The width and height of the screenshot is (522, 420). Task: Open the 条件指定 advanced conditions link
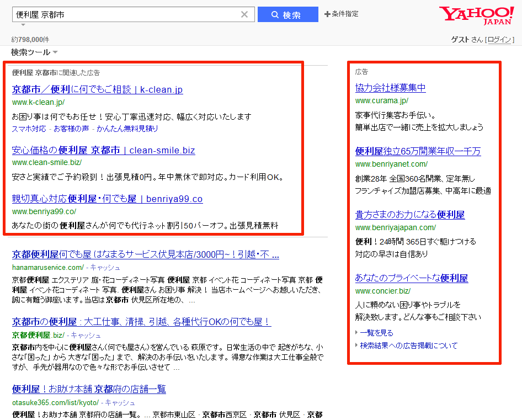click(x=342, y=14)
